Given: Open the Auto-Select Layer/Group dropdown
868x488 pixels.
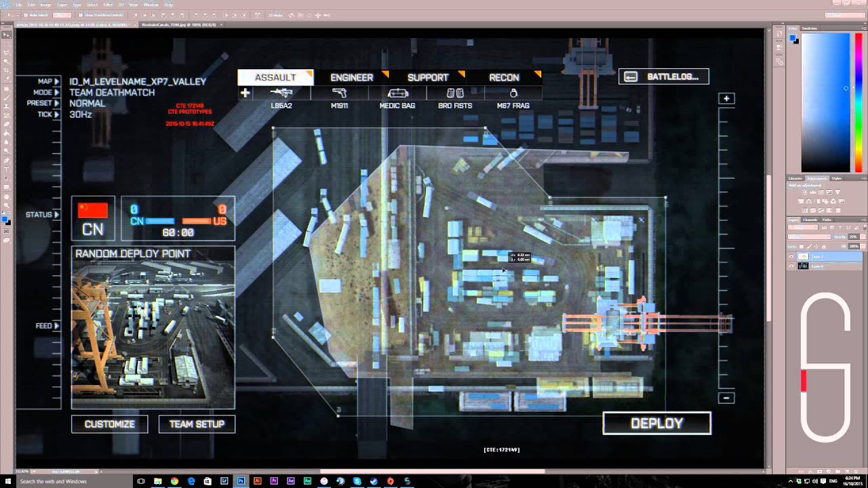Looking at the screenshot, I should point(62,15).
